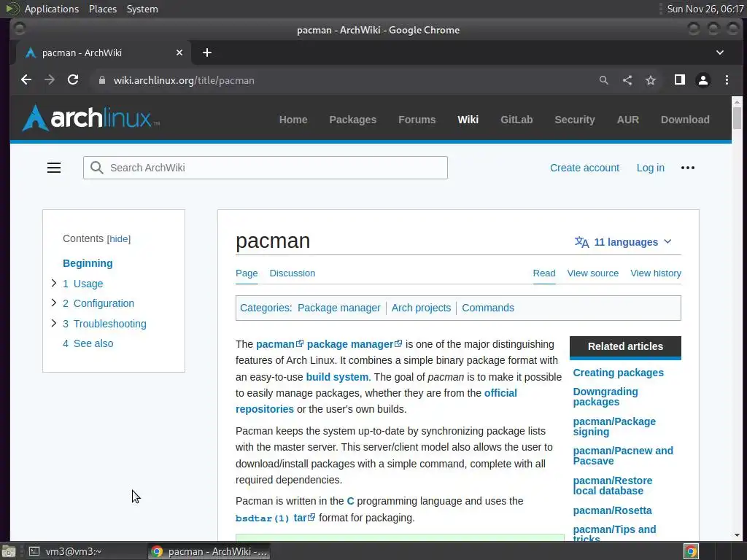
Task: Open Downgrading packages related article
Action: point(605,397)
